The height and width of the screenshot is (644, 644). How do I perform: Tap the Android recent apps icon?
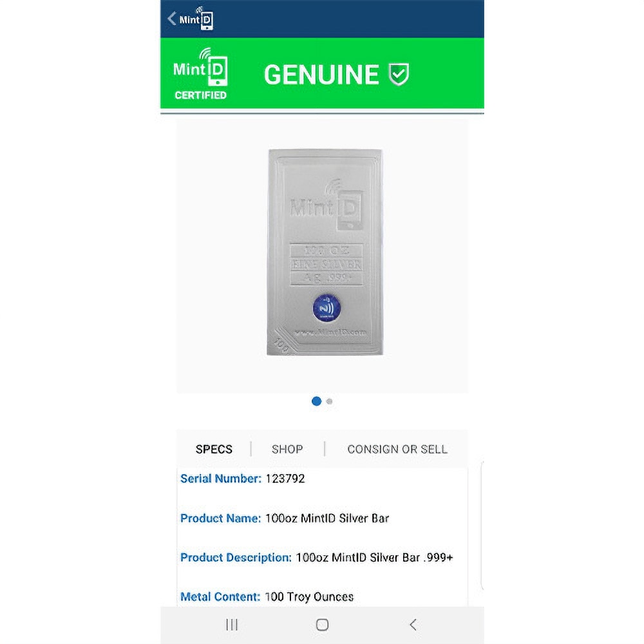(x=232, y=625)
